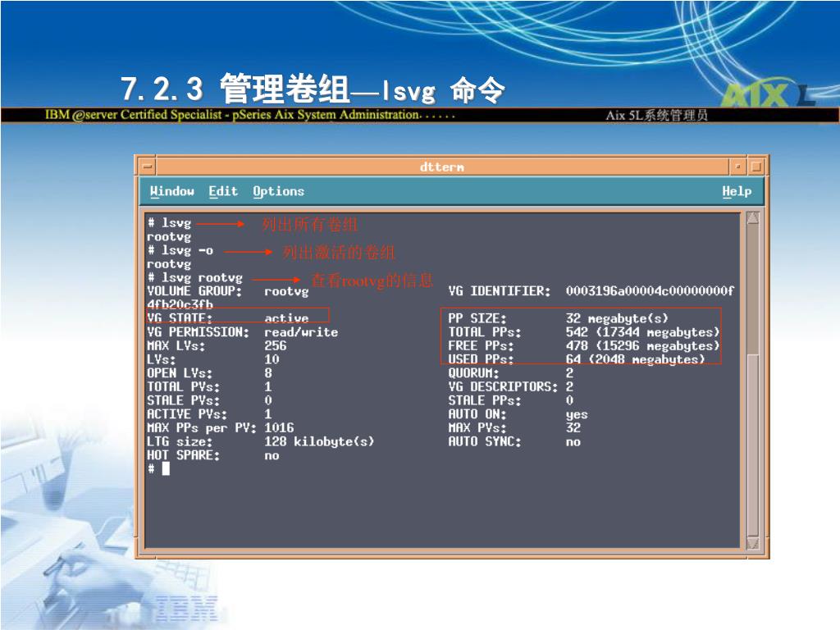Click the '478 (15296 megabytes)' value

point(643,345)
